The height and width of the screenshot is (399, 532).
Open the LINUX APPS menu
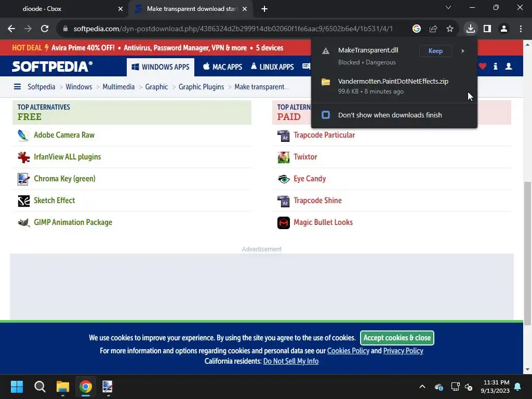[x=272, y=67]
